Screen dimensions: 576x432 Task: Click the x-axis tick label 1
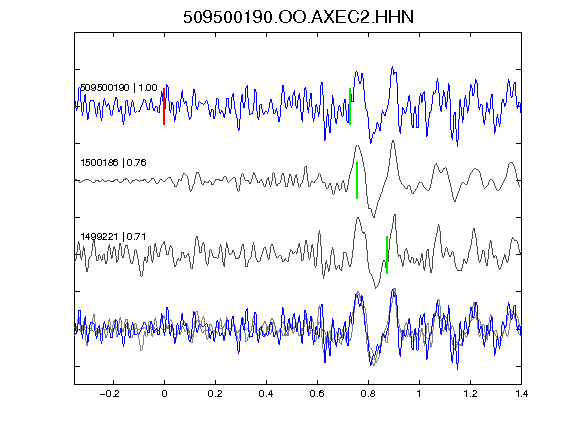(419, 394)
